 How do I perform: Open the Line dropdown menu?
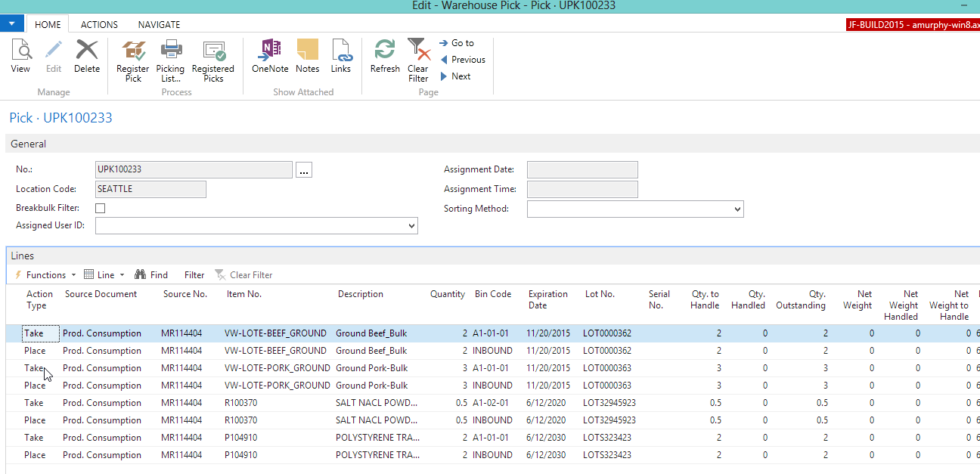pyautogui.click(x=105, y=275)
